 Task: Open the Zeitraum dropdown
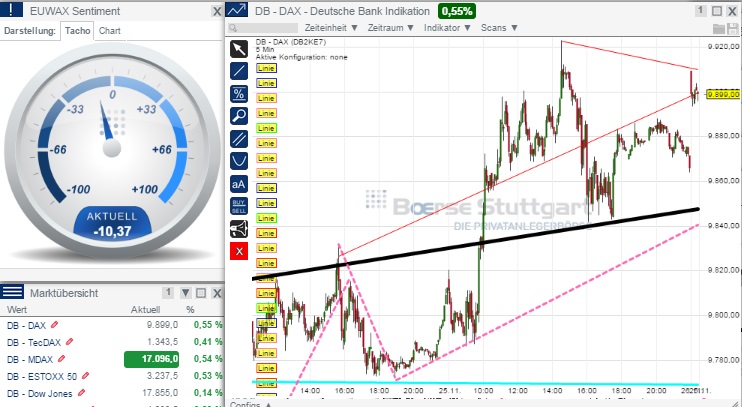click(x=391, y=28)
